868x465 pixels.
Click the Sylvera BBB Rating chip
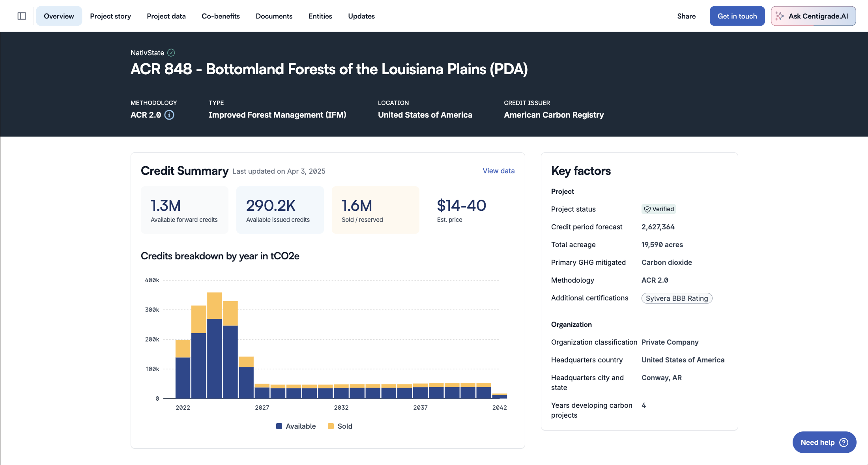click(x=677, y=298)
